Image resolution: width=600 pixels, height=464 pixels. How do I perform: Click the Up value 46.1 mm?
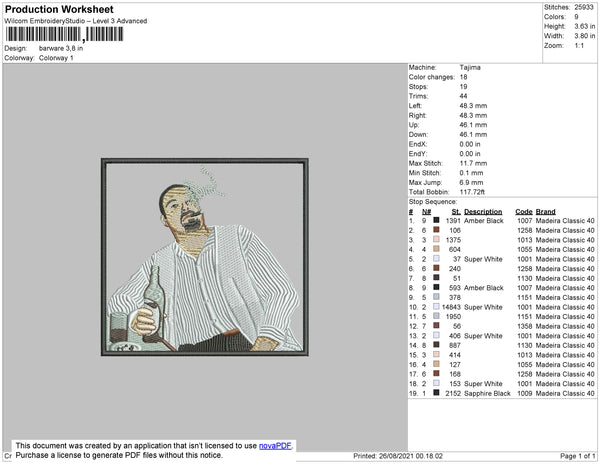(473, 125)
